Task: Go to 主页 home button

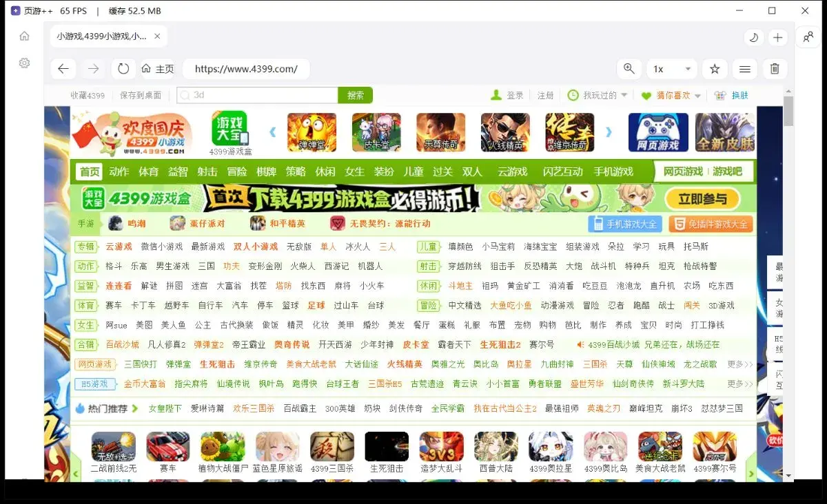Action: pos(158,69)
